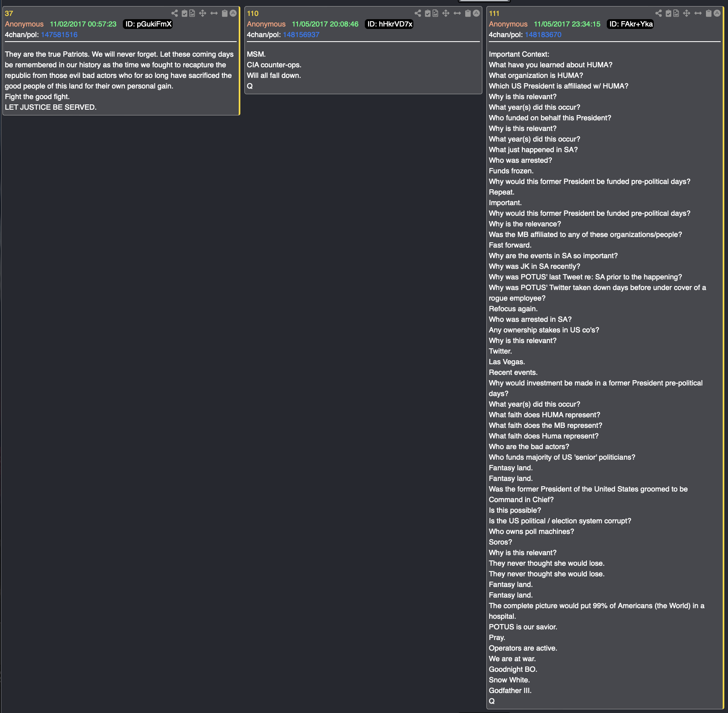The image size is (728, 713).
Task: Click the clipboard-check icon on post 37
Action: (x=184, y=13)
